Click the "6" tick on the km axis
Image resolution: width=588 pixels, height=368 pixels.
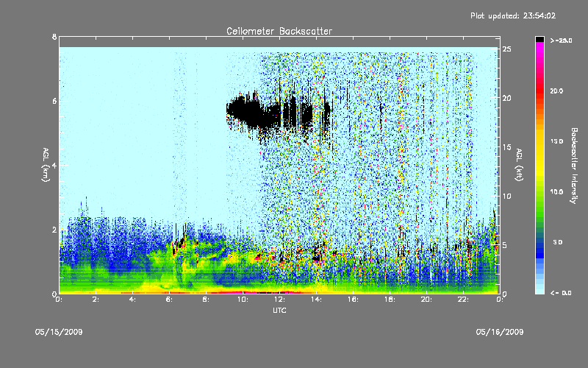[x=54, y=101]
